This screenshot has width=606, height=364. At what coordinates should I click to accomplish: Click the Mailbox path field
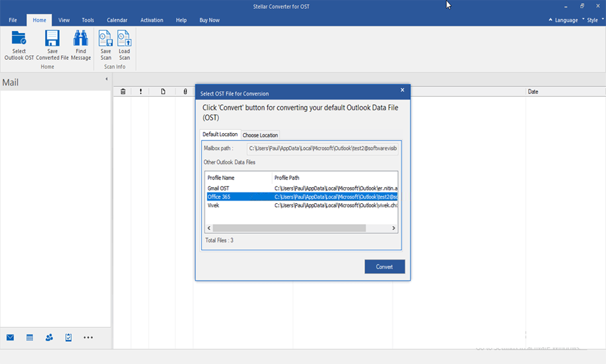[323, 148]
